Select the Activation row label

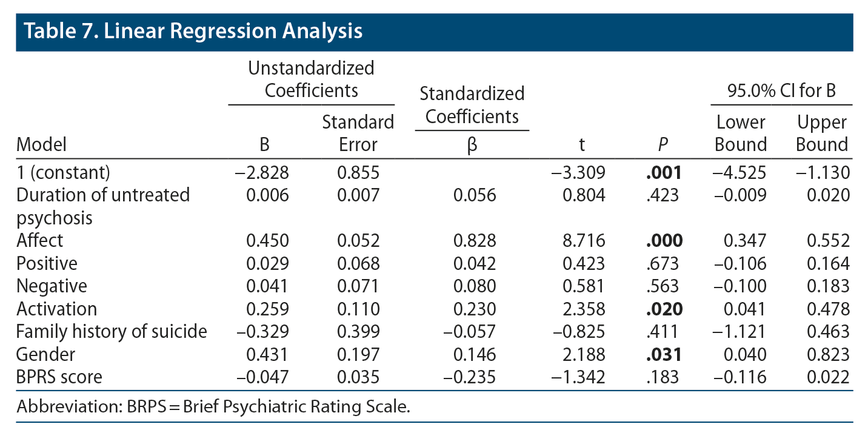click(x=56, y=309)
